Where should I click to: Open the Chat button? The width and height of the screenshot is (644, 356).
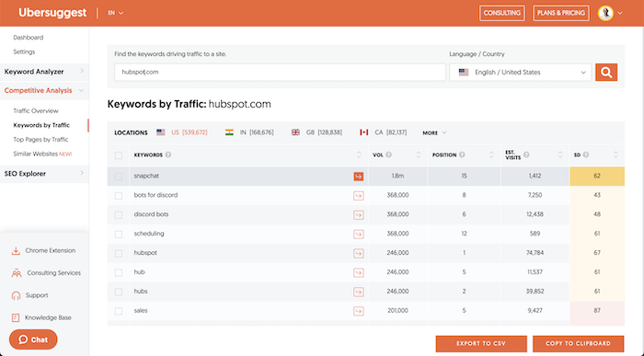33,339
